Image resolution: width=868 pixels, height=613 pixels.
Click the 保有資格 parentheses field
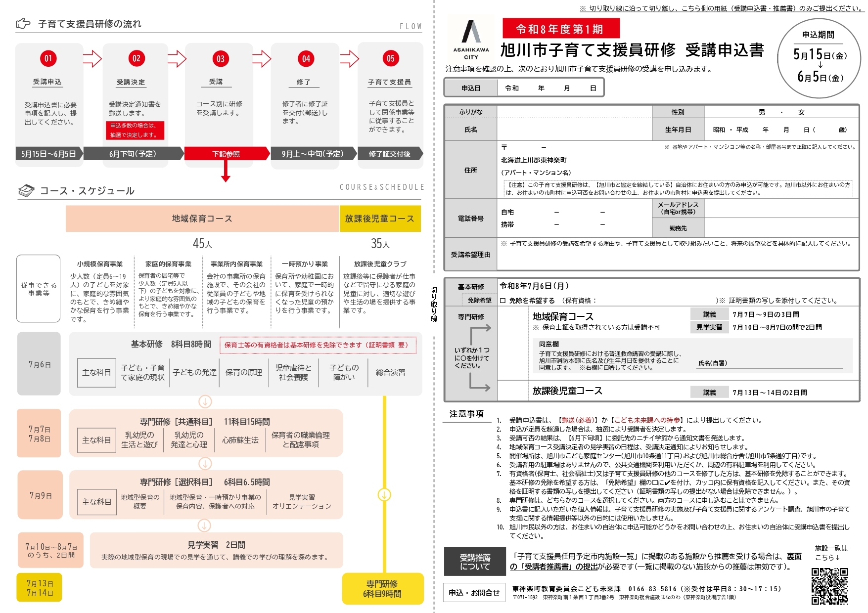point(656,301)
